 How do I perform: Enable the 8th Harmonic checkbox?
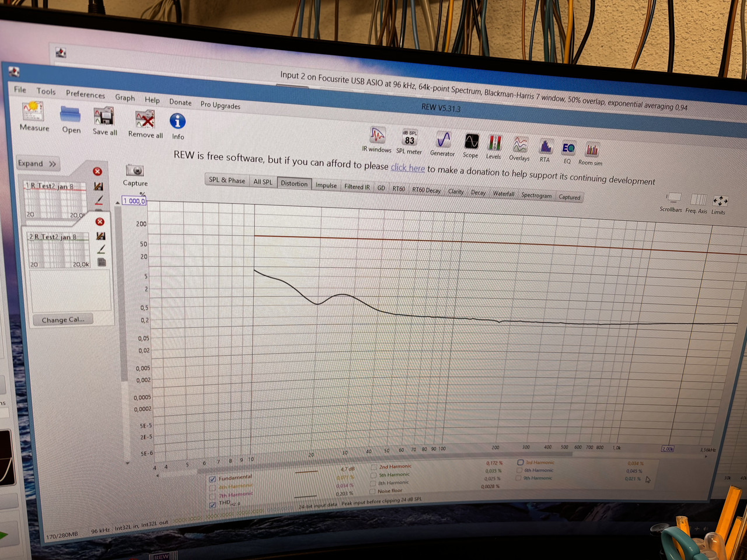click(374, 483)
